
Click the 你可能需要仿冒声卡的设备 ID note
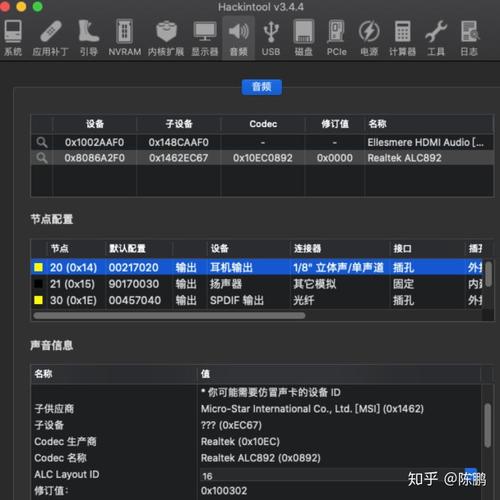pyautogui.click(x=271, y=392)
